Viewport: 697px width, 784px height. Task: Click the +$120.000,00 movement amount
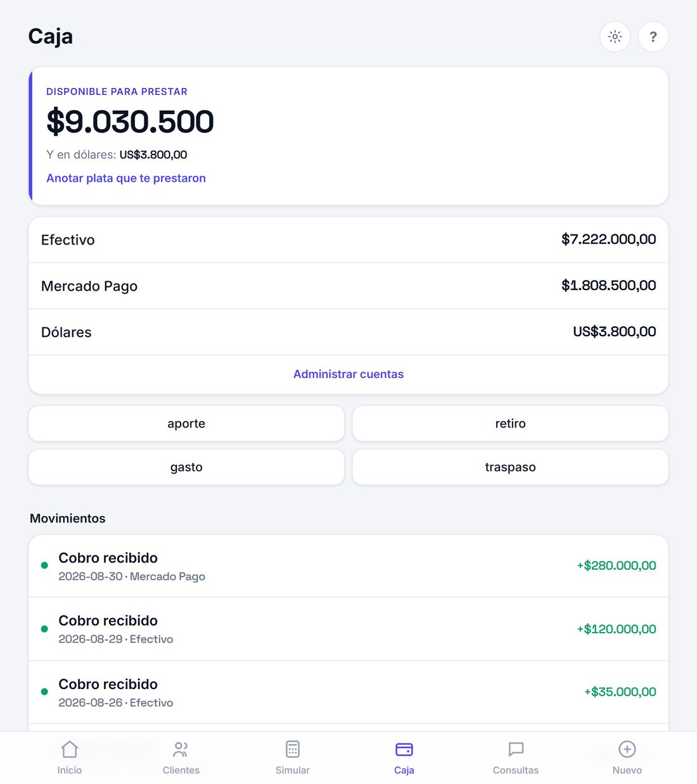pos(617,629)
